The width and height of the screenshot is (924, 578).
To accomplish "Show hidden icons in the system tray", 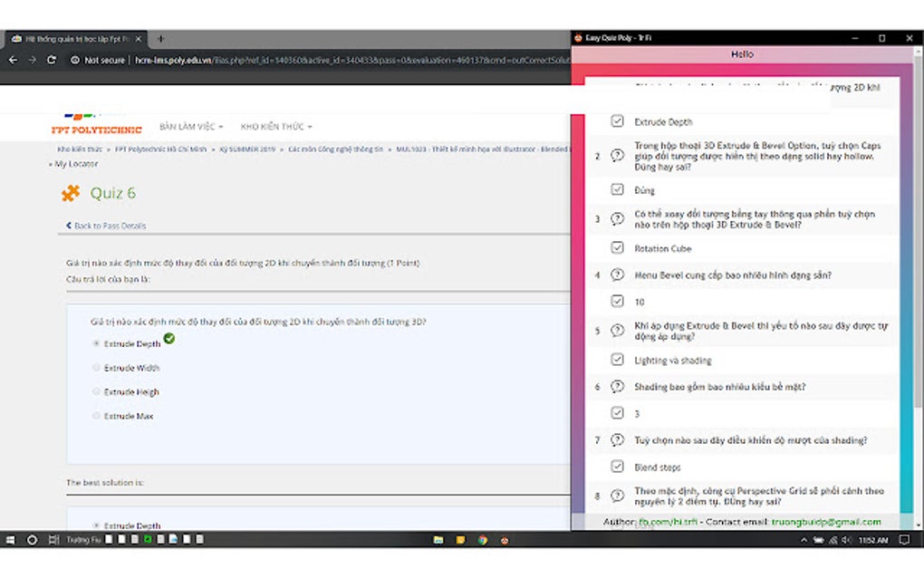I will (x=804, y=538).
